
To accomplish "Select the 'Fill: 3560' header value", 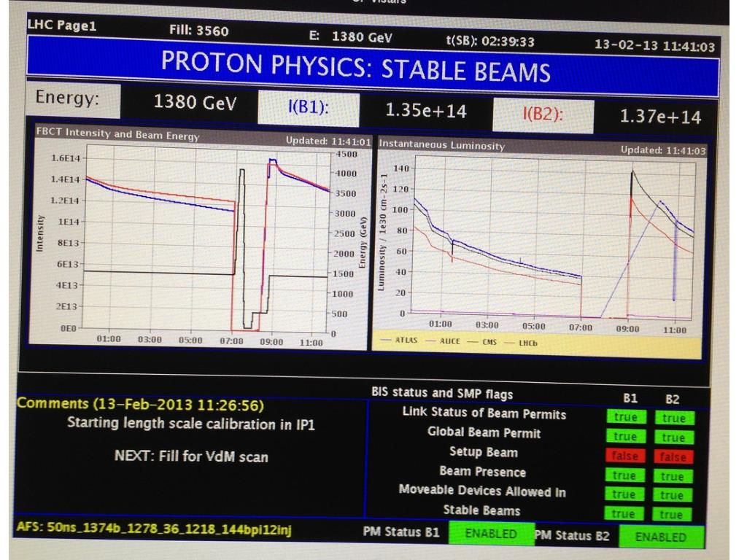I will (198, 31).
